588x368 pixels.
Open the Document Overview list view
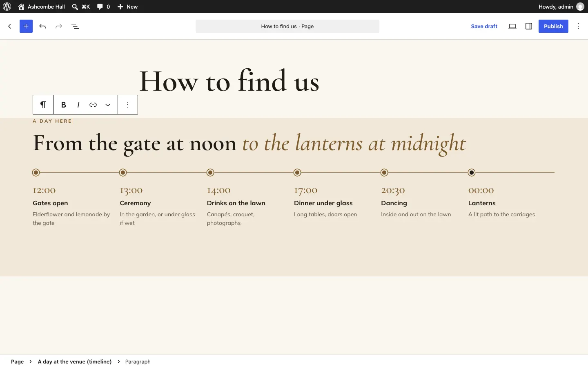pos(75,26)
